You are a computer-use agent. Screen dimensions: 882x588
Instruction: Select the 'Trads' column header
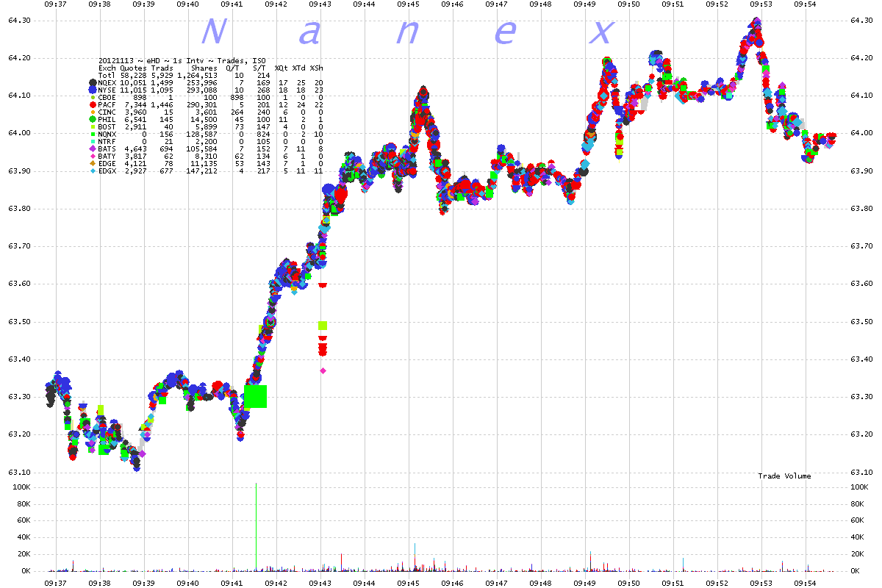(162, 68)
